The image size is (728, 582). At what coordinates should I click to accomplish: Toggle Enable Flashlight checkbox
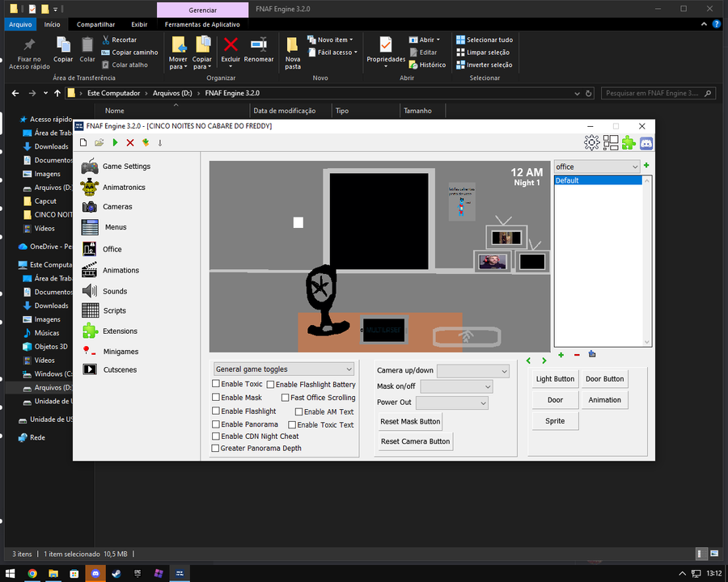click(x=216, y=411)
